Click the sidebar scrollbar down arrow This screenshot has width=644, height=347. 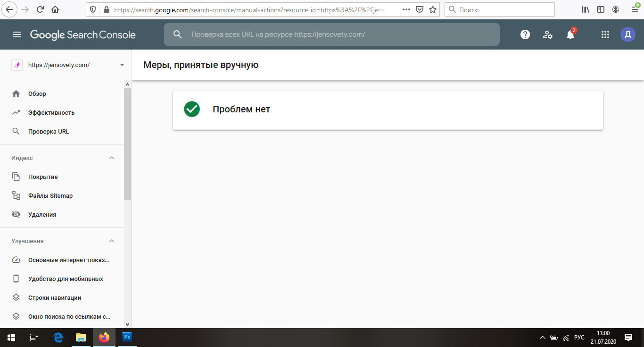tap(127, 324)
